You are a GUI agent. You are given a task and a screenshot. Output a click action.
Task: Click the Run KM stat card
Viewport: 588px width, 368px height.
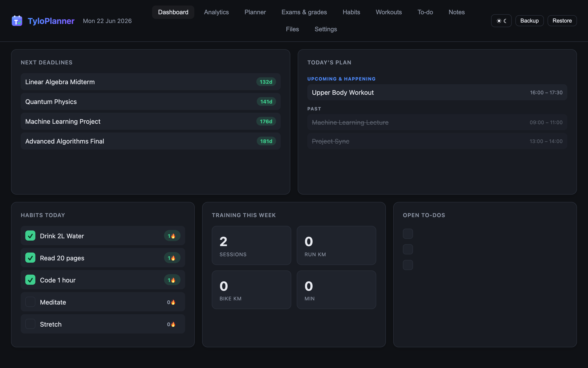coord(336,245)
